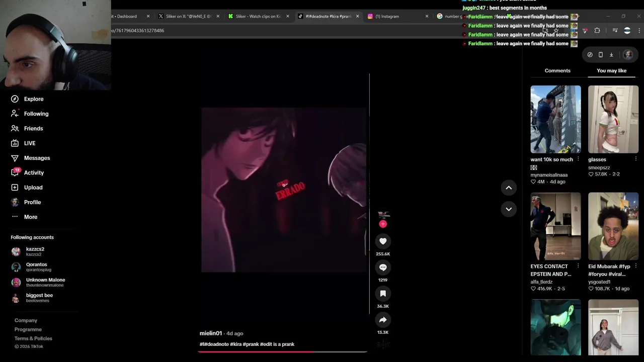Save the video with the bookmark icon
This screenshot has height=362, width=644.
[383, 294]
